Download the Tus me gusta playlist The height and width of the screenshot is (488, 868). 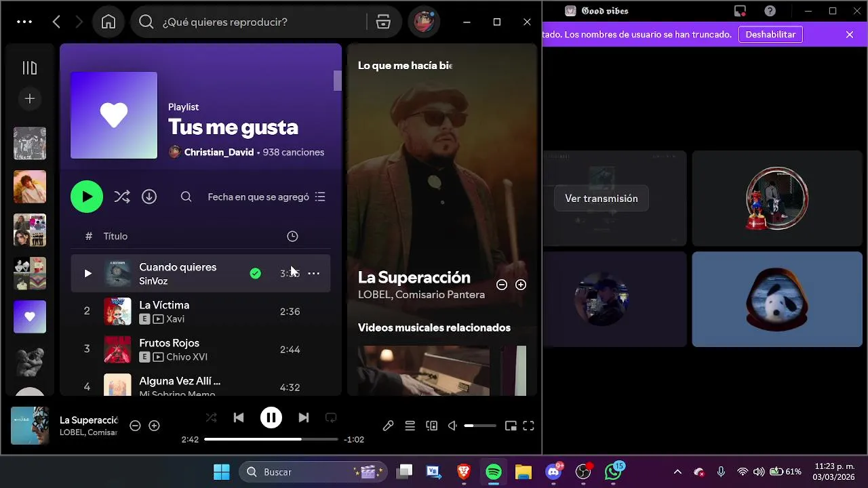pos(149,197)
